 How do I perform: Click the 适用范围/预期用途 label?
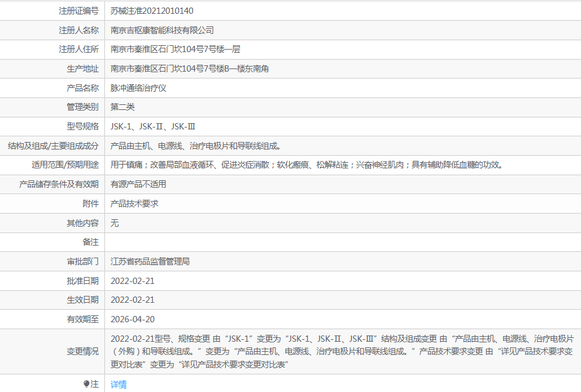[65, 165]
